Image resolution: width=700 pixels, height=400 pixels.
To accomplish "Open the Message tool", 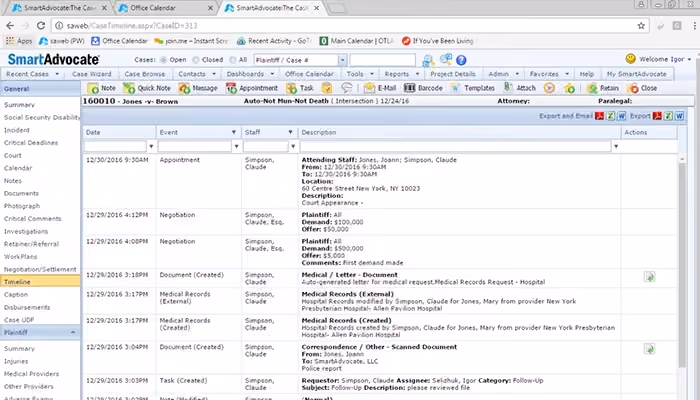I will coord(198,88).
